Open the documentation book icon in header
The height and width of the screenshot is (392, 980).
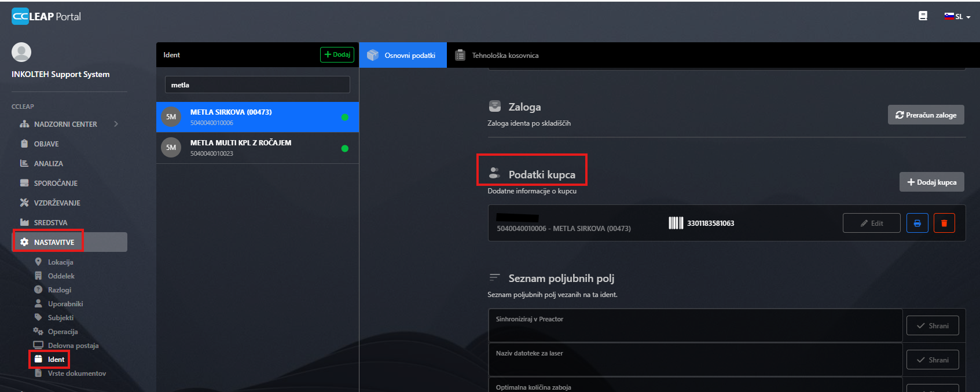(923, 16)
